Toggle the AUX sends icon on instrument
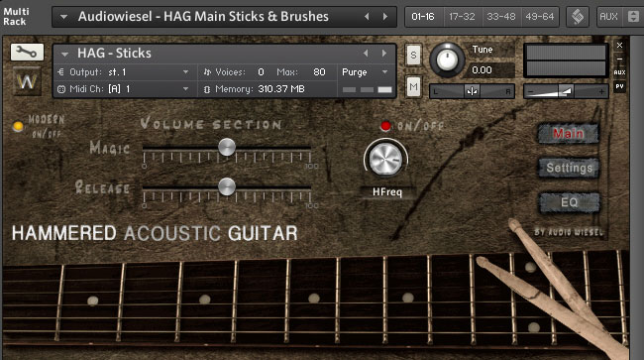 point(620,72)
